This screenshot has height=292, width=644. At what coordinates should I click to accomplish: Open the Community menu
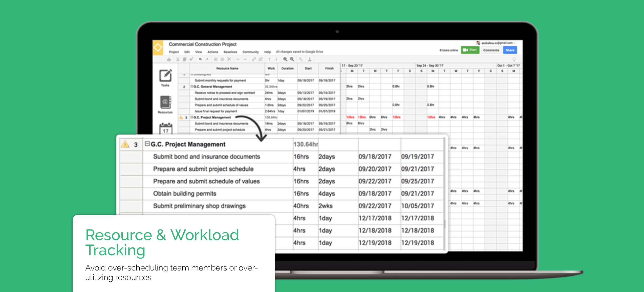(251, 52)
